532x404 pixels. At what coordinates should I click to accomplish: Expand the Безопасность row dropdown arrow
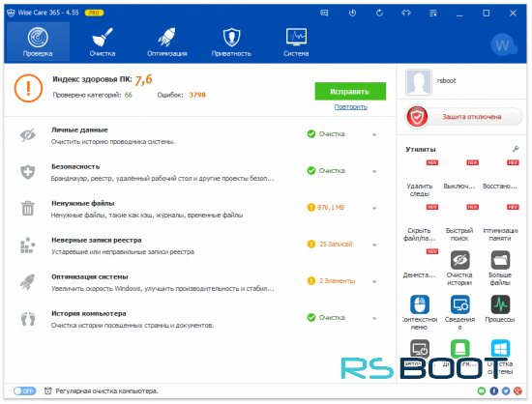tap(374, 171)
